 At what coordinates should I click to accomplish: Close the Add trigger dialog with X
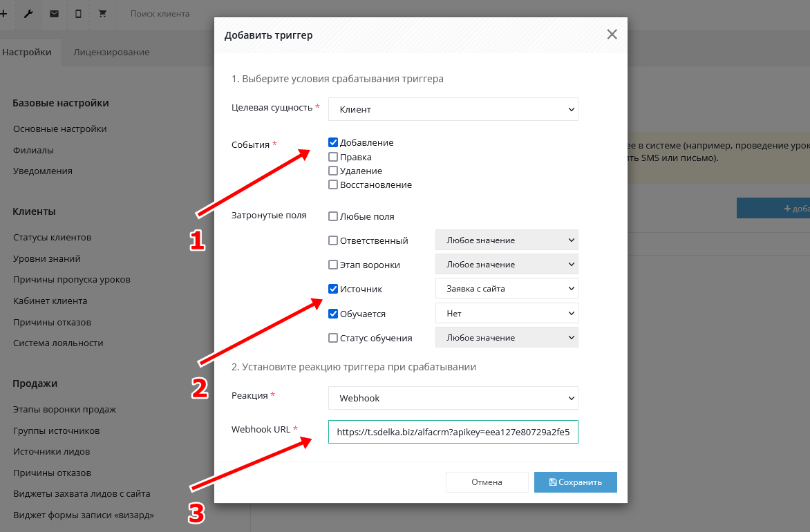[x=612, y=35]
